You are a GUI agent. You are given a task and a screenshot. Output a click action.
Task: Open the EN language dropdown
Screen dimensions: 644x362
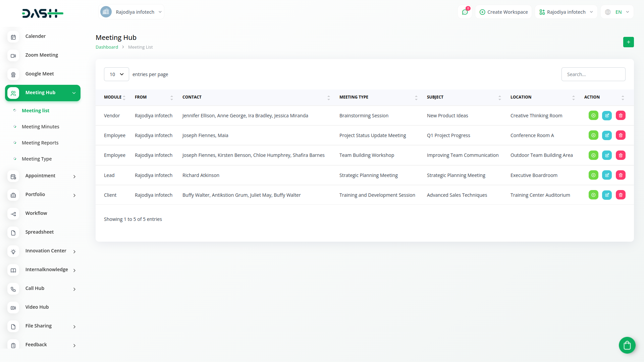[x=618, y=12]
